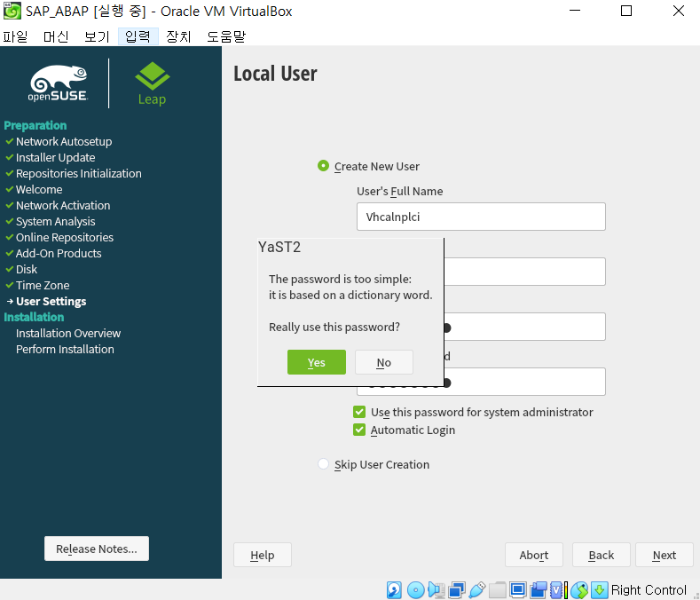Click the Online Repositories sidebar entry

point(65,237)
